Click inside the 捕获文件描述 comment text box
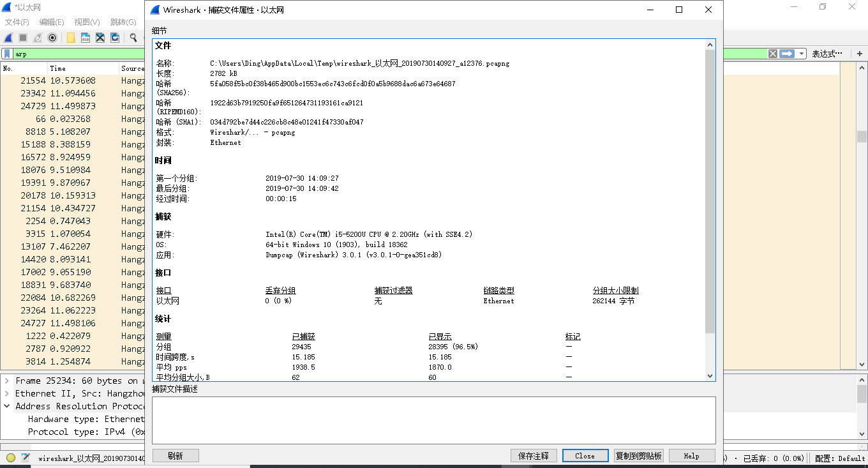The height and width of the screenshot is (468, 868). pyautogui.click(x=434, y=420)
